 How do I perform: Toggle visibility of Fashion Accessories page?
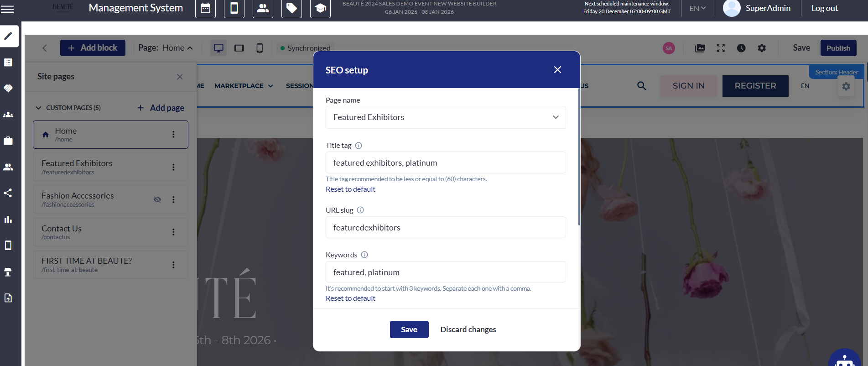point(157,199)
